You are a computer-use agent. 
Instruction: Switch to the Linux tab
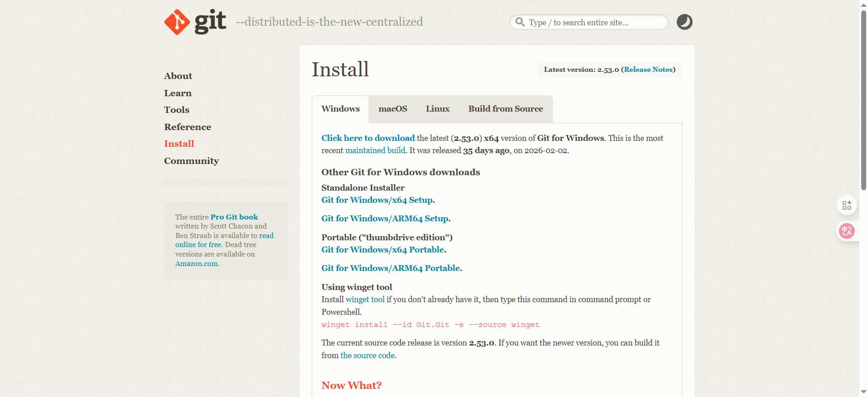(438, 109)
